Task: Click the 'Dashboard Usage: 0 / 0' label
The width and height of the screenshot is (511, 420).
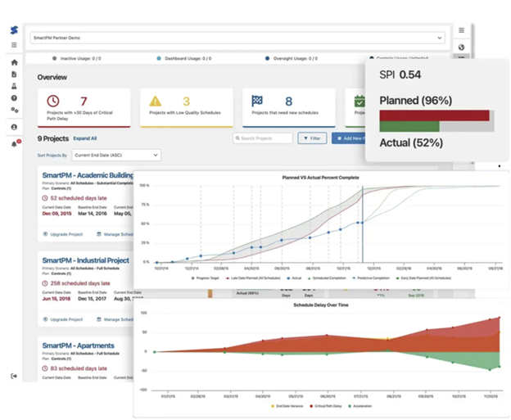Action: tap(188, 59)
